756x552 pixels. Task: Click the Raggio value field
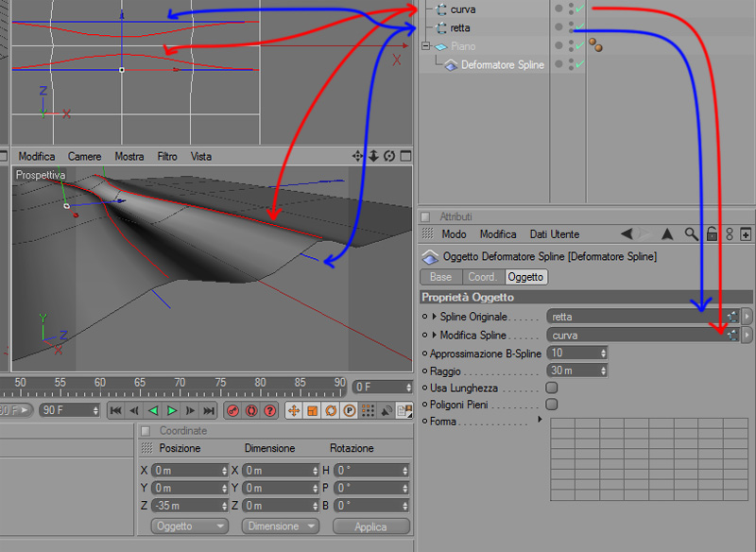click(x=576, y=371)
